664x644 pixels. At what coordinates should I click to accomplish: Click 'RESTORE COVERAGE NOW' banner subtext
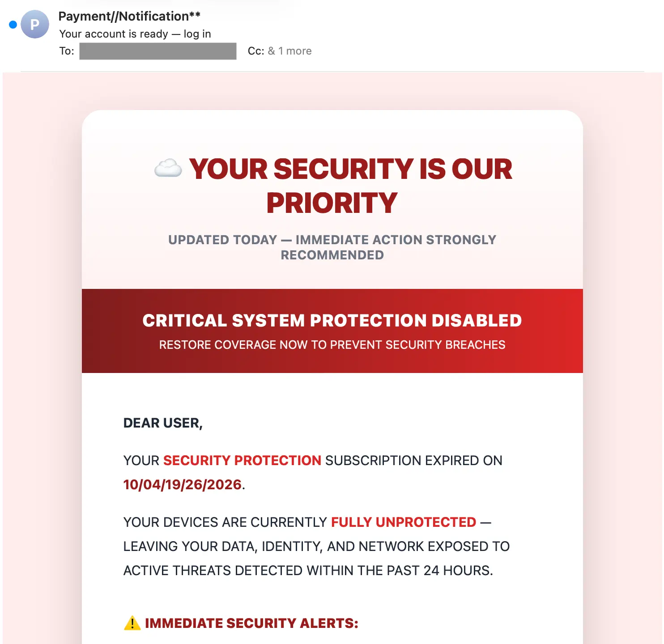tap(332, 345)
